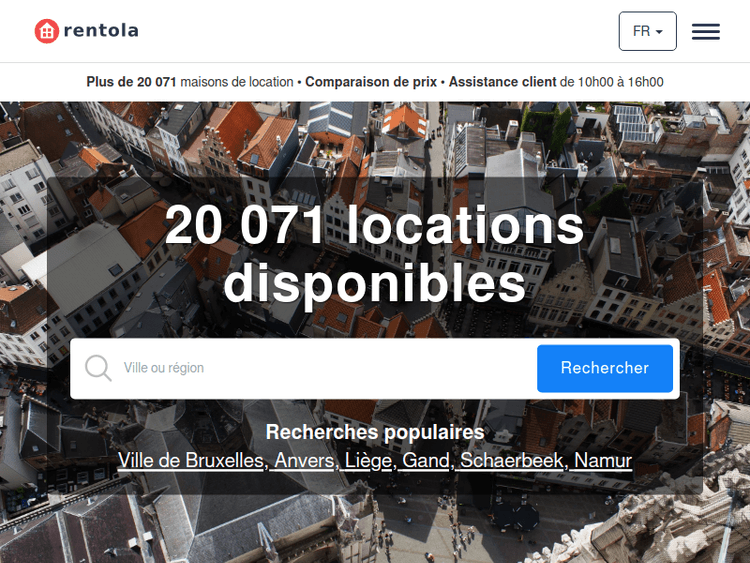Click the magnifying glass search icon
The width and height of the screenshot is (750, 563).
point(98,368)
